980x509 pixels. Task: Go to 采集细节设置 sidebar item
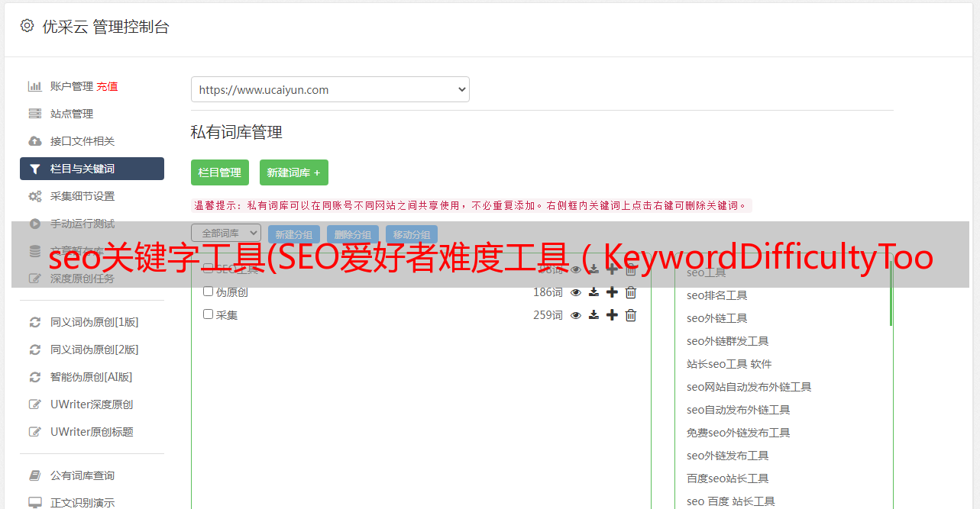(82, 196)
